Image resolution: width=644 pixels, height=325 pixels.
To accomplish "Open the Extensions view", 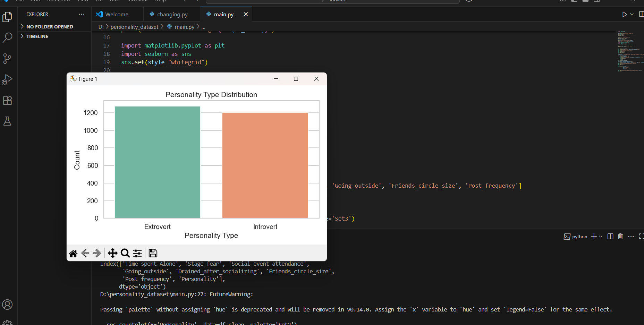I will [x=7, y=100].
